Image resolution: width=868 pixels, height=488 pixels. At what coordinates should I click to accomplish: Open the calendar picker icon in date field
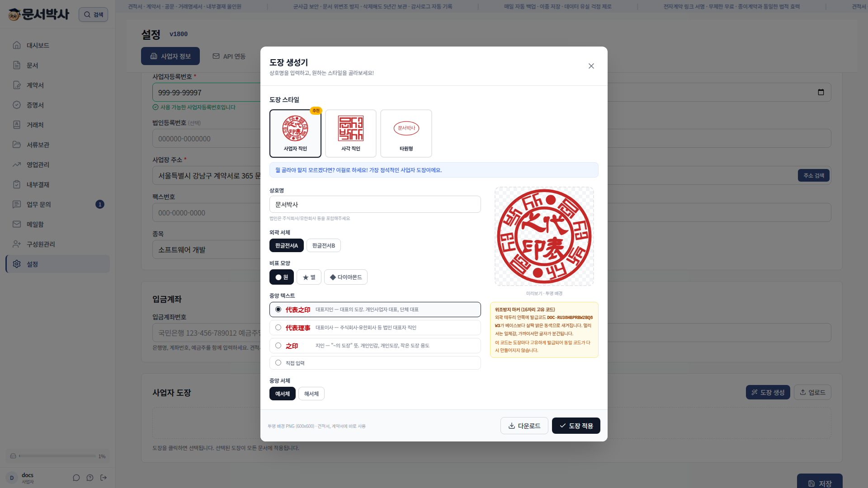[821, 92]
